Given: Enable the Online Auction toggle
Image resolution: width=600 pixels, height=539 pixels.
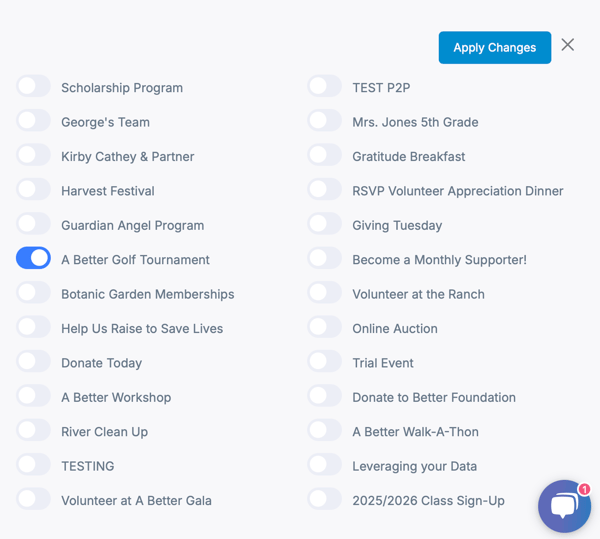Looking at the screenshot, I should pyautogui.click(x=324, y=327).
